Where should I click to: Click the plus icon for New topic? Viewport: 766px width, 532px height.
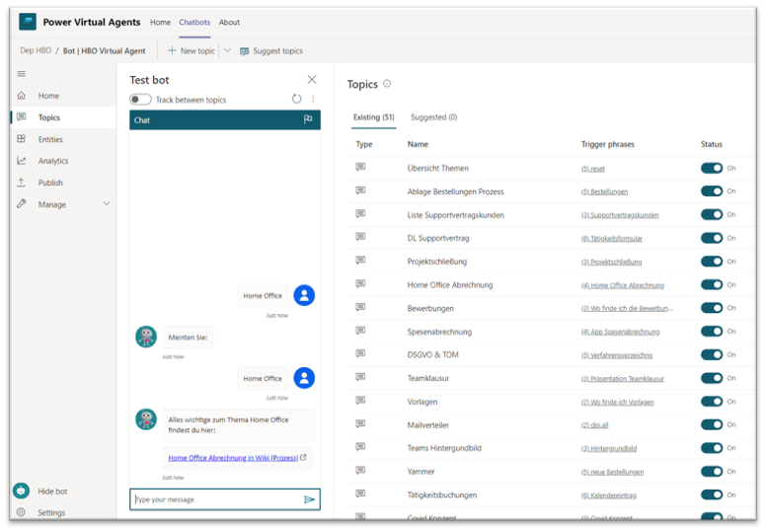[172, 50]
